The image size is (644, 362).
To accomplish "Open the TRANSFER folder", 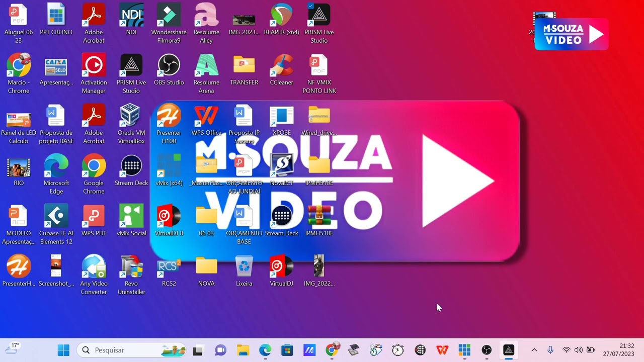I will click(x=244, y=69).
